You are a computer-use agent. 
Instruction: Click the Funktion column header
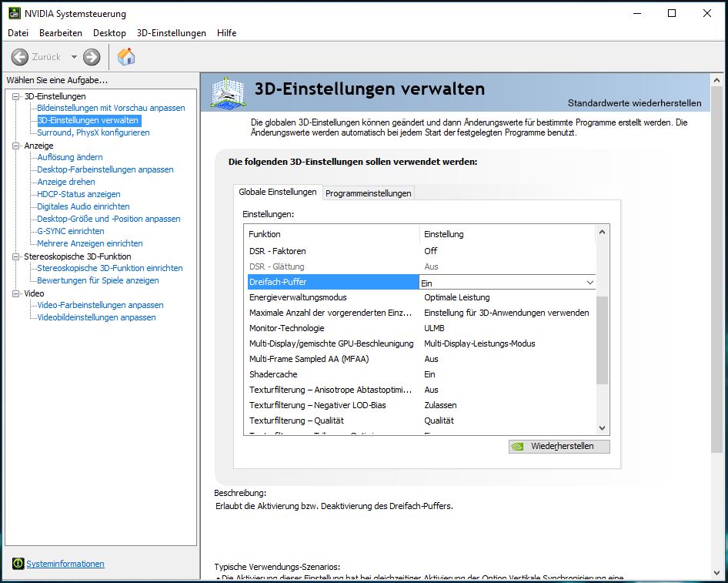332,234
